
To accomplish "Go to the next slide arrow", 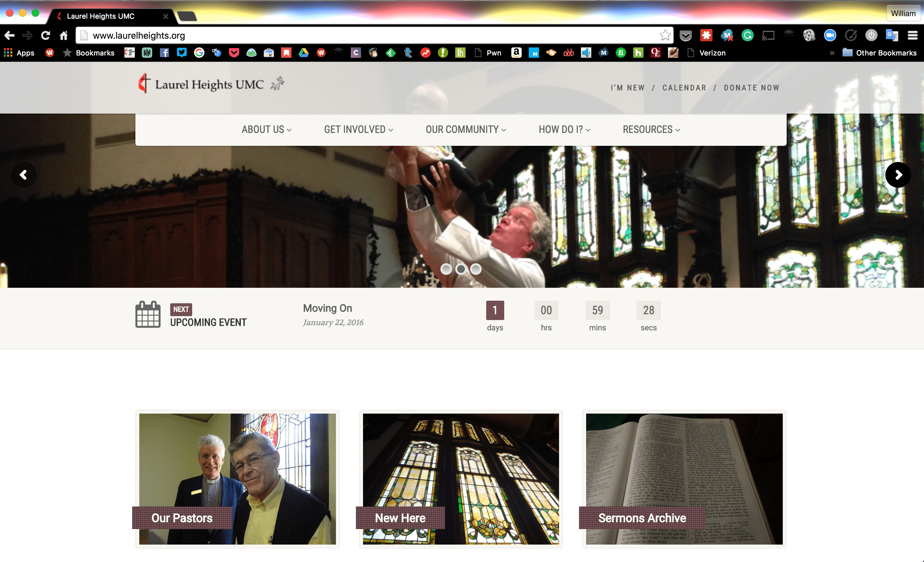I will 898,175.
